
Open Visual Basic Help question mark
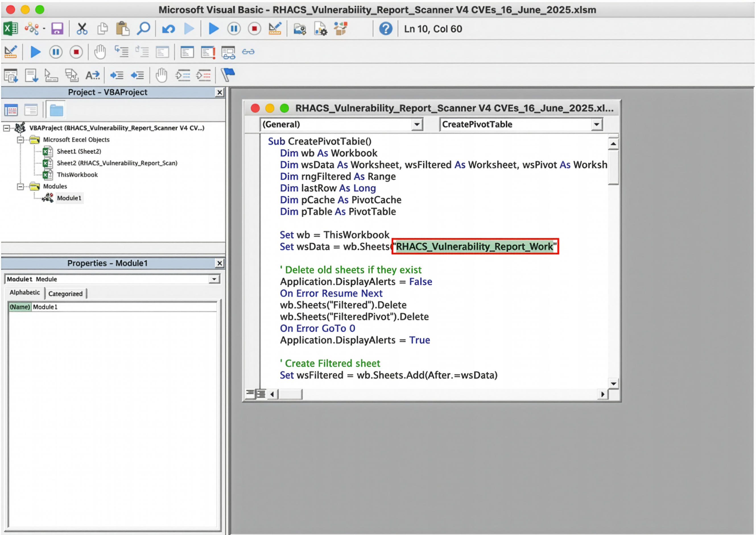pyautogui.click(x=386, y=29)
